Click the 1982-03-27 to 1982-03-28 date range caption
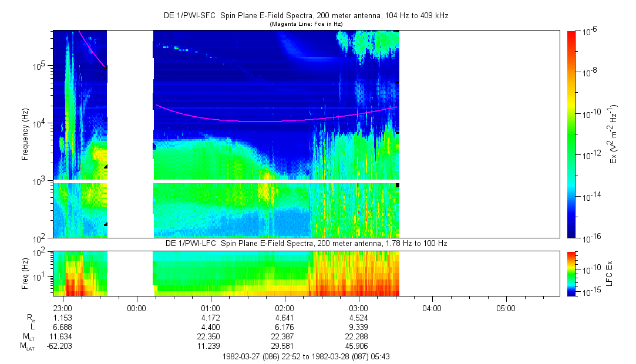The height and width of the screenshot is (364, 636). point(305,356)
